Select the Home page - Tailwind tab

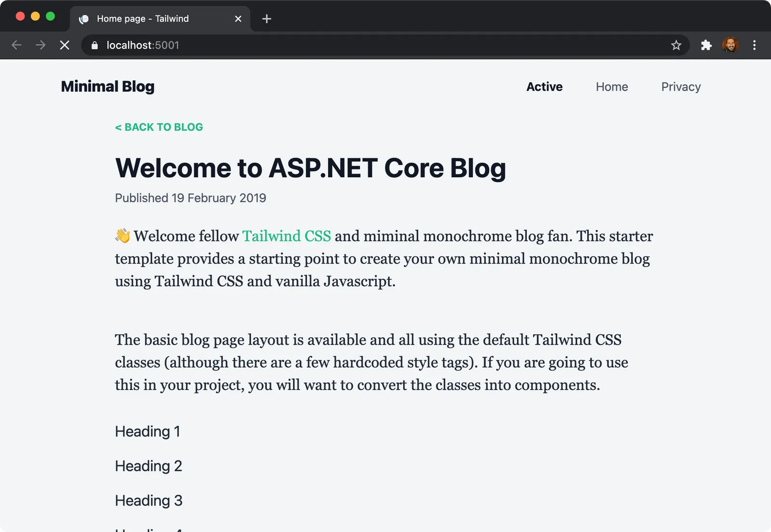tap(160, 19)
